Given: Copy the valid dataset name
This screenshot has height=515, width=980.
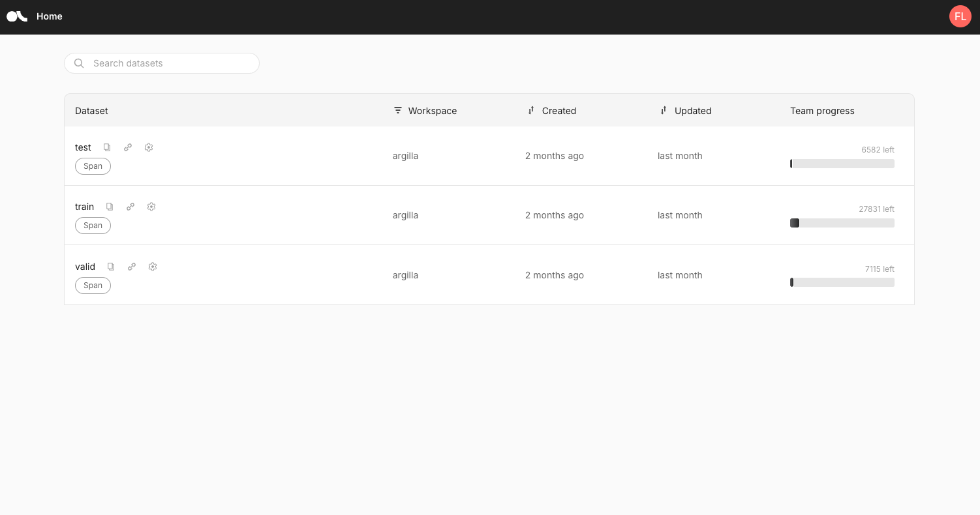Looking at the screenshot, I should coord(111,267).
